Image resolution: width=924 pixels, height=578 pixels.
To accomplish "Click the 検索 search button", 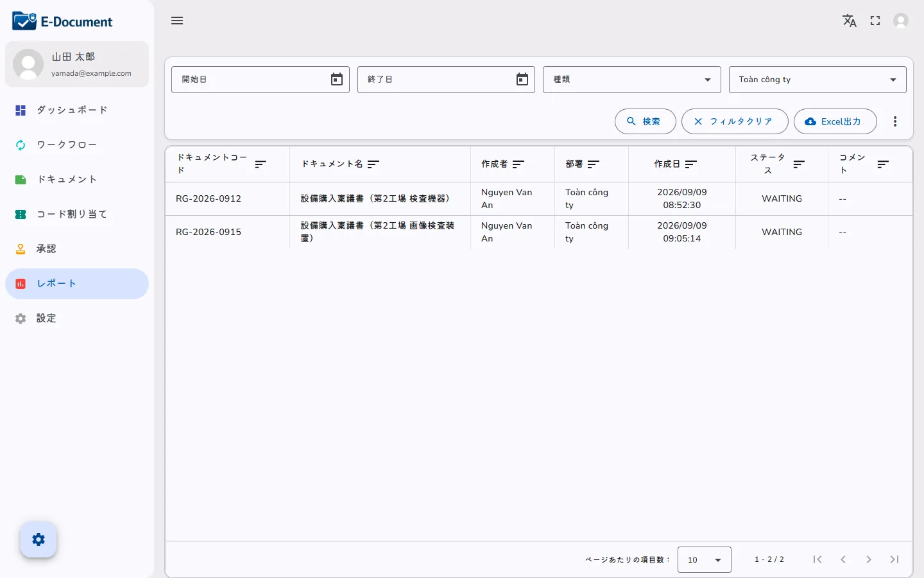I will click(x=645, y=121).
